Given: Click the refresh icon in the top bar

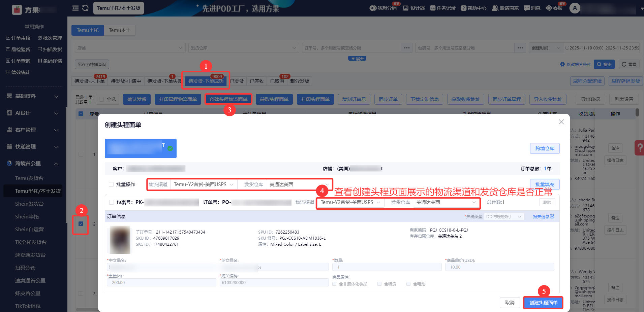Looking at the screenshot, I should [85, 8].
